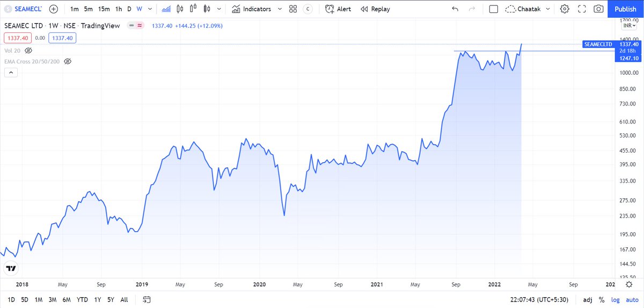The height and width of the screenshot is (308, 644).
Task: Set range to 1Y
Action: 97,299
